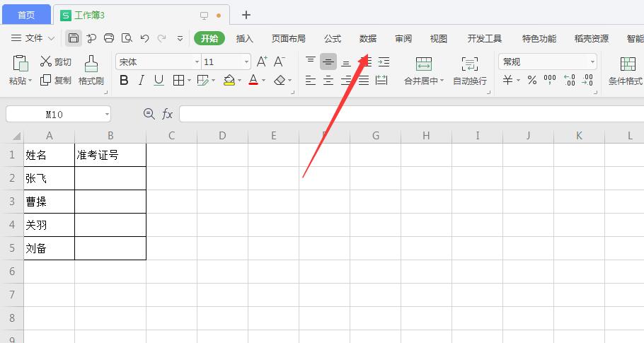Apply percent style format
The image size is (644, 343).
532,80
